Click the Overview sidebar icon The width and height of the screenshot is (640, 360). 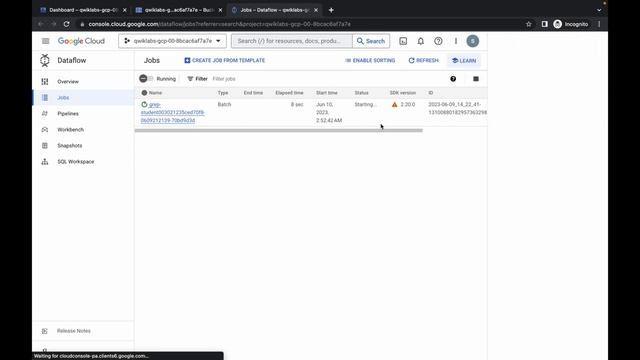coord(45,82)
